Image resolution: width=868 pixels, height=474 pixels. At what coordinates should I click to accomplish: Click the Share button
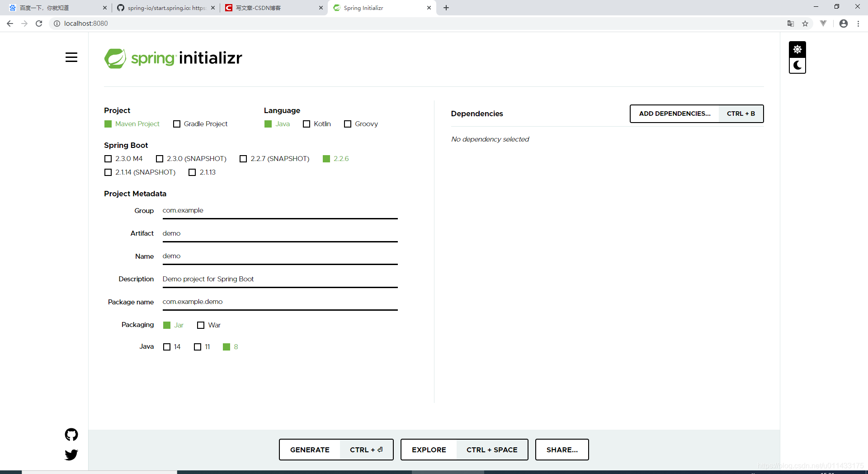pyautogui.click(x=562, y=450)
